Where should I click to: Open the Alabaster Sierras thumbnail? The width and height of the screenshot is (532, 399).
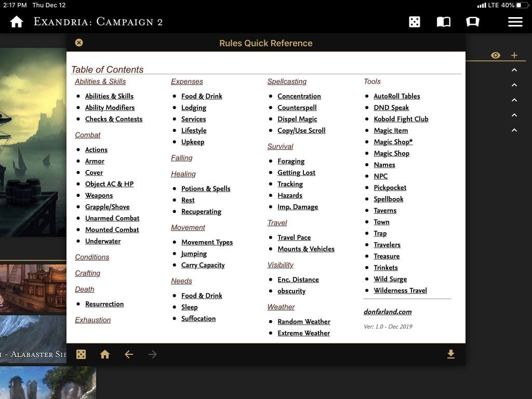pyautogui.click(x=33, y=339)
